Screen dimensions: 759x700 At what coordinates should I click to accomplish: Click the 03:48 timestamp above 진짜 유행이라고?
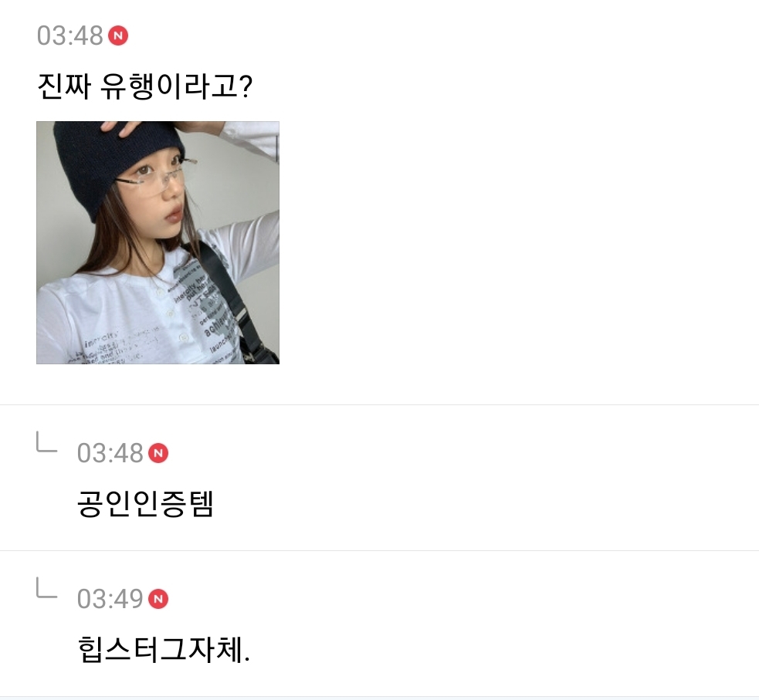click(x=69, y=36)
